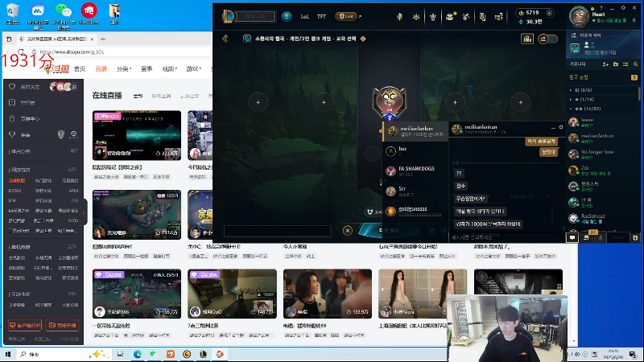Minimize the meilianfankun chat window
Screen dimensions: 644x362
pyautogui.click(x=553, y=128)
